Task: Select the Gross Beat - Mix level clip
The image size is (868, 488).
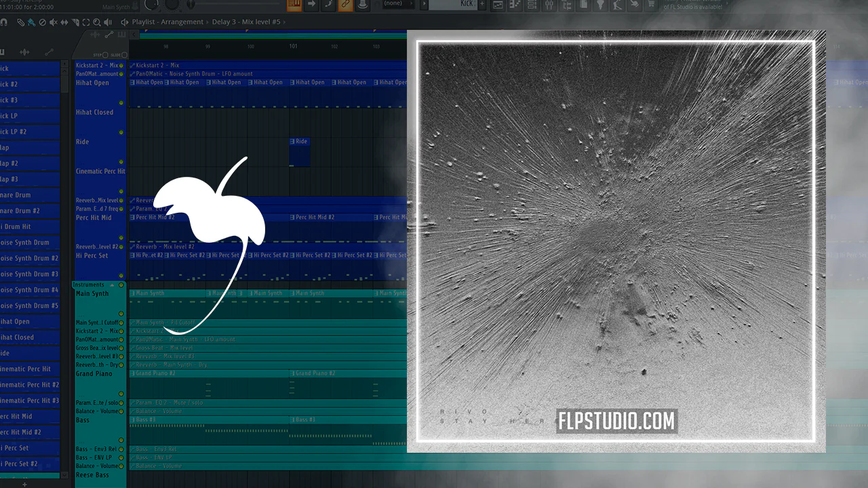Action: (268, 348)
